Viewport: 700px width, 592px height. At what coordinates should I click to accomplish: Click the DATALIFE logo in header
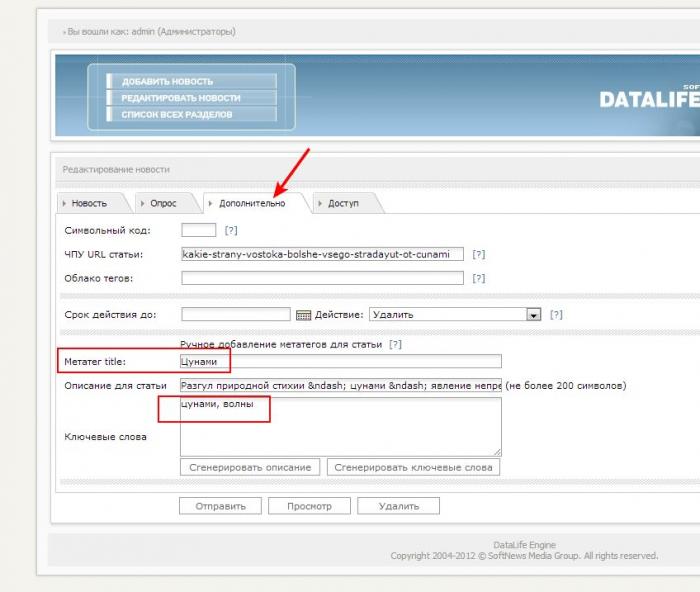(650, 99)
